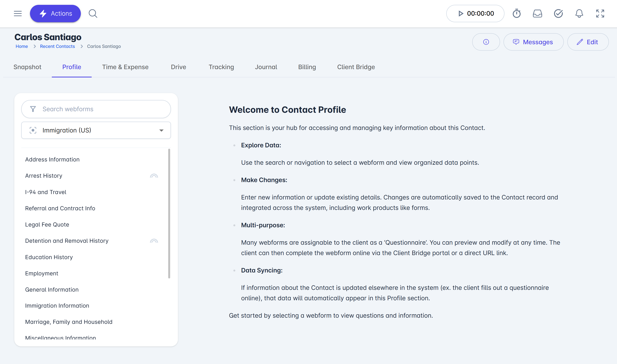The image size is (617, 364).
Task: Select the Detention and Removal History webform
Action: click(67, 241)
